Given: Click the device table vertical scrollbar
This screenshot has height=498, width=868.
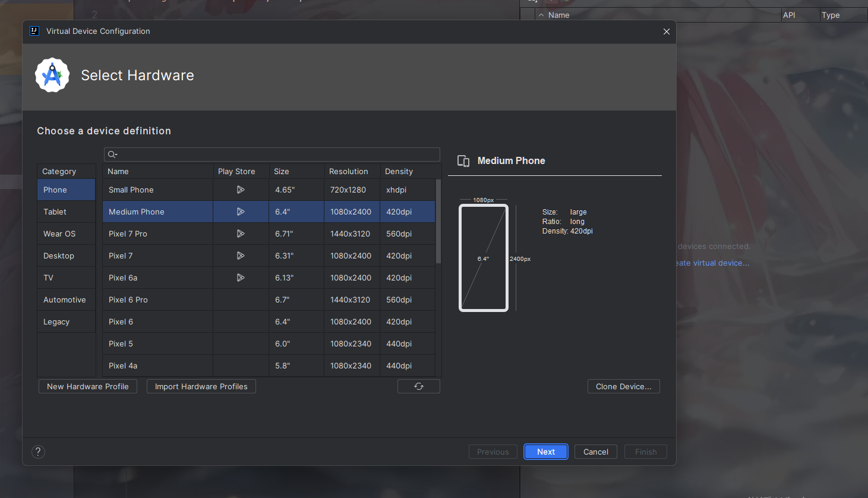Looking at the screenshot, I should 438,221.
